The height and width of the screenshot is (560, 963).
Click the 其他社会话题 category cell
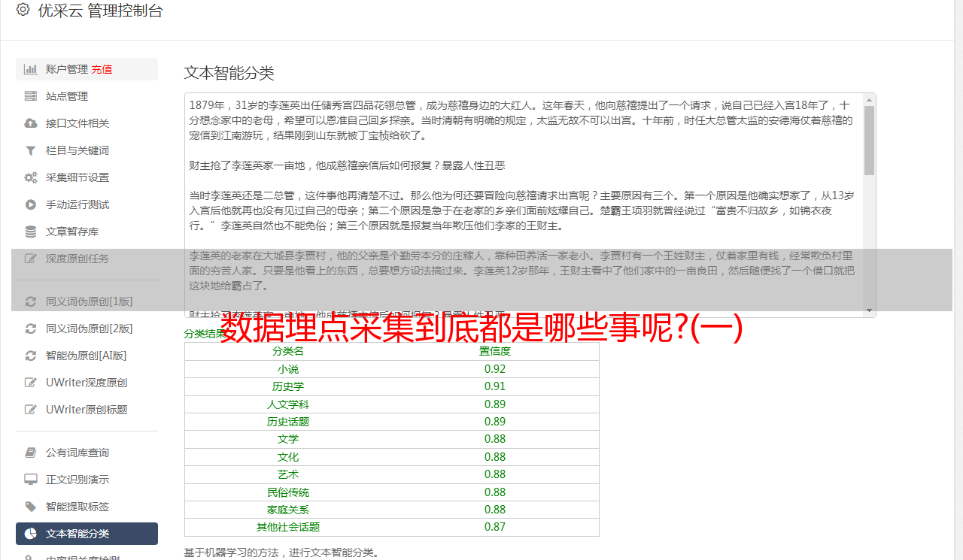click(x=288, y=527)
